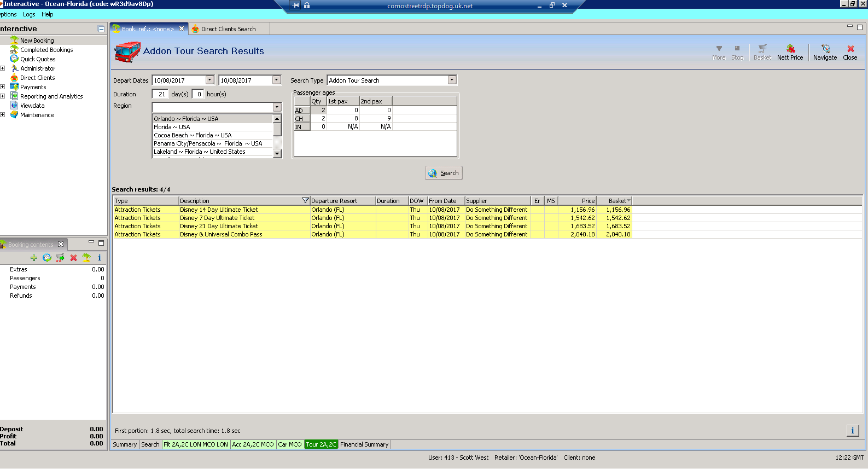
Task: Click the Search button
Action: coord(444,173)
